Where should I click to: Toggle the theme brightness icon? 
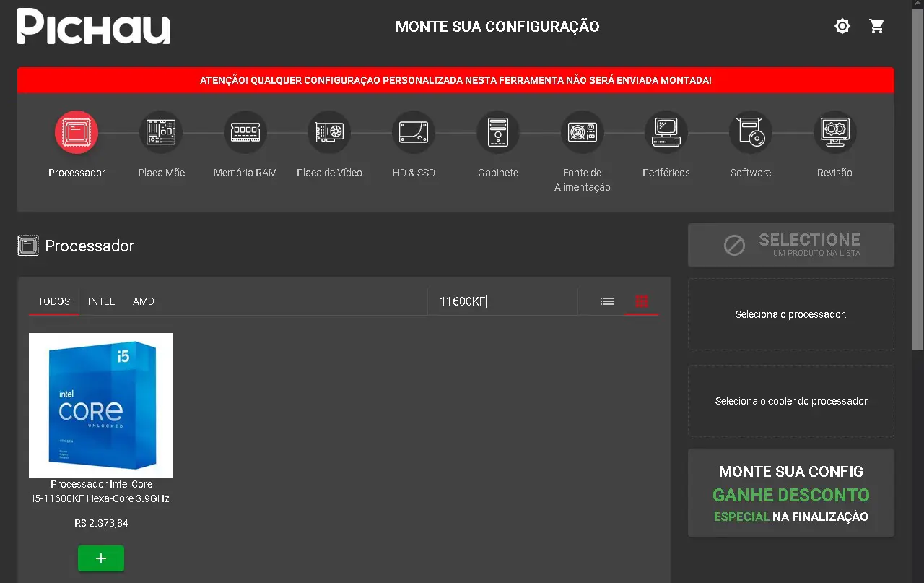pyautogui.click(x=842, y=27)
